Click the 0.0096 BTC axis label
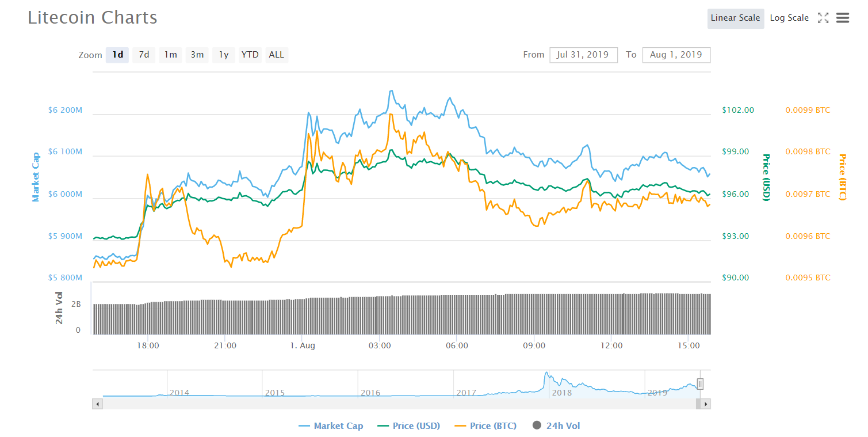The height and width of the screenshot is (437, 868). point(808,236)
